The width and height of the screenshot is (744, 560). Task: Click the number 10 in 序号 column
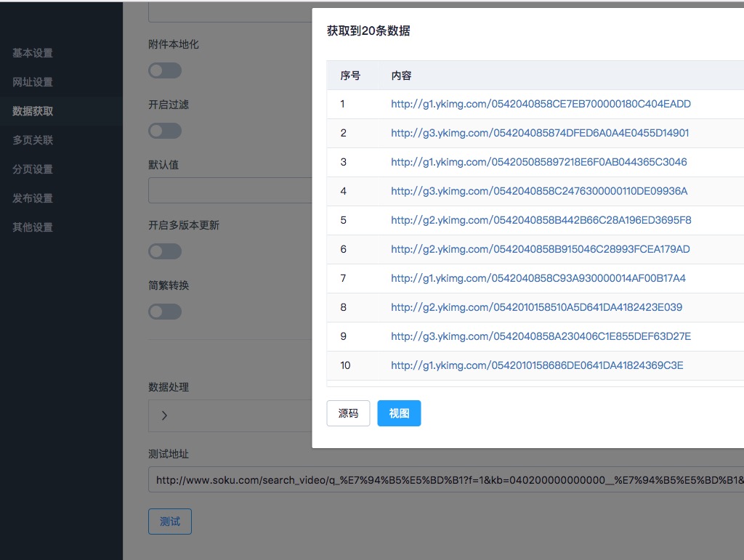coord(345,365)
